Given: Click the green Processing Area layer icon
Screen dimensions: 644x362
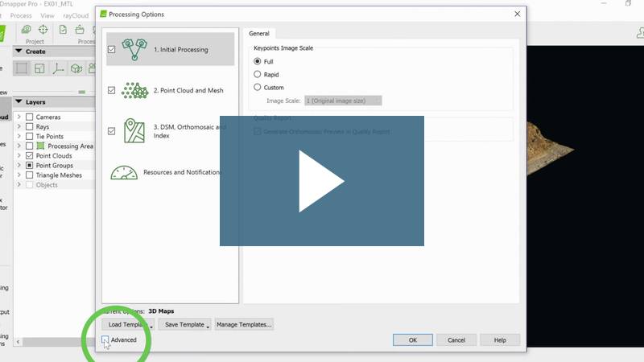Looking at the screenshot, I should pyautogui.click(x=40, y=146).
